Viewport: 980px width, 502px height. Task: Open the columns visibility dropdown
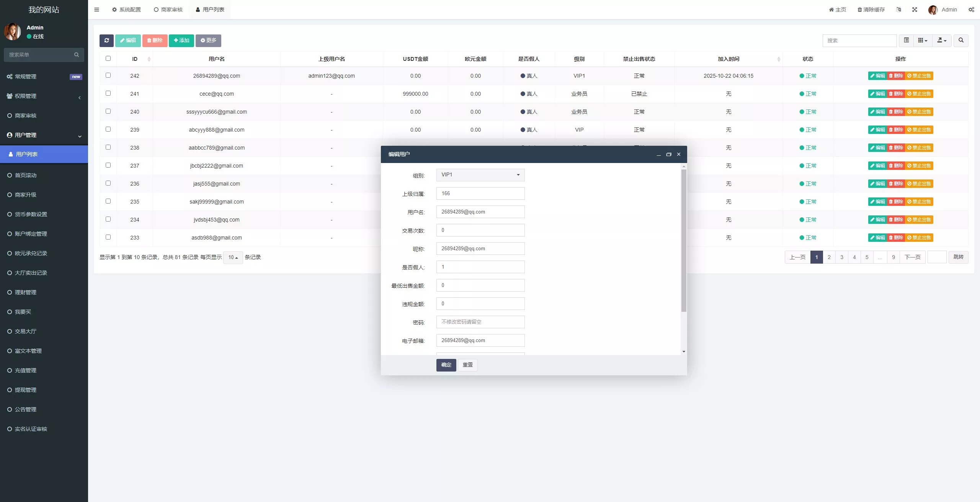coord(923,41)
